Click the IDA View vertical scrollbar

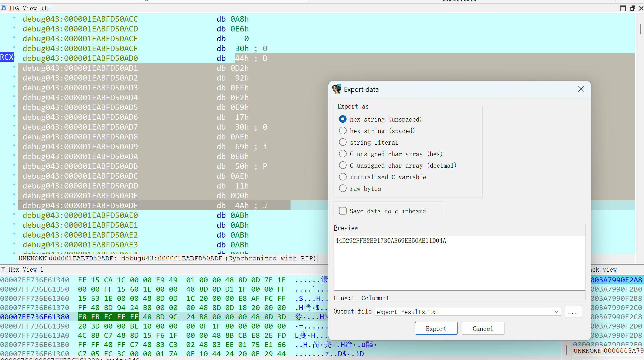[x=640, y=29]
